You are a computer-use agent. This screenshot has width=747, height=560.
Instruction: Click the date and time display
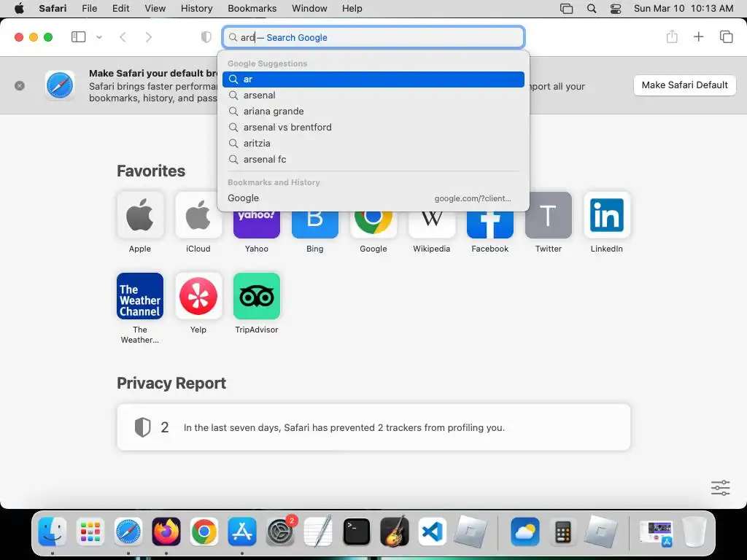click(684, 9)
